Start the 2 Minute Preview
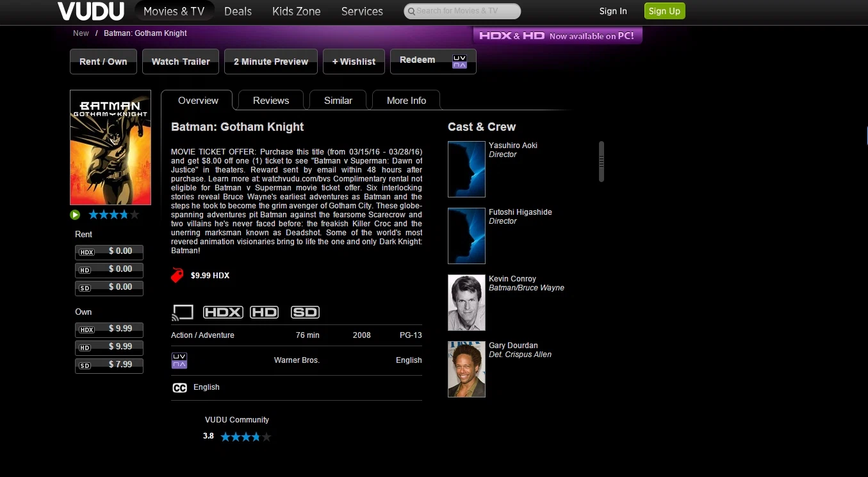Screen dimensions: 868x477 pyautogui.click(x=271, y=62)
